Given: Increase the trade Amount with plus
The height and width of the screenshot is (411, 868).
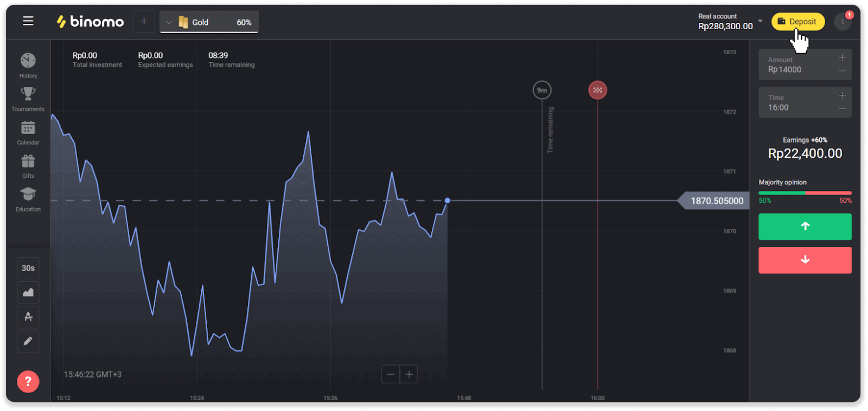Looking at the screenshot, I should [x=842, y=57].
